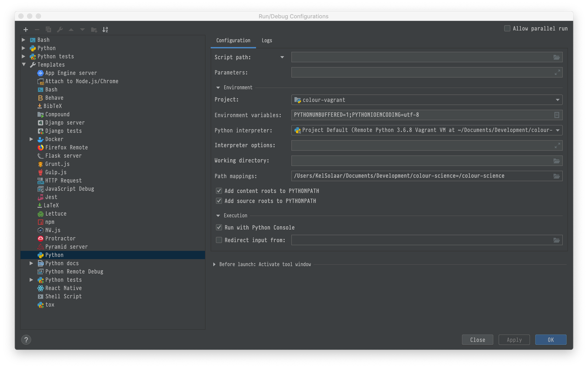Collapse the Templates tree node

(x=24, y=65)
